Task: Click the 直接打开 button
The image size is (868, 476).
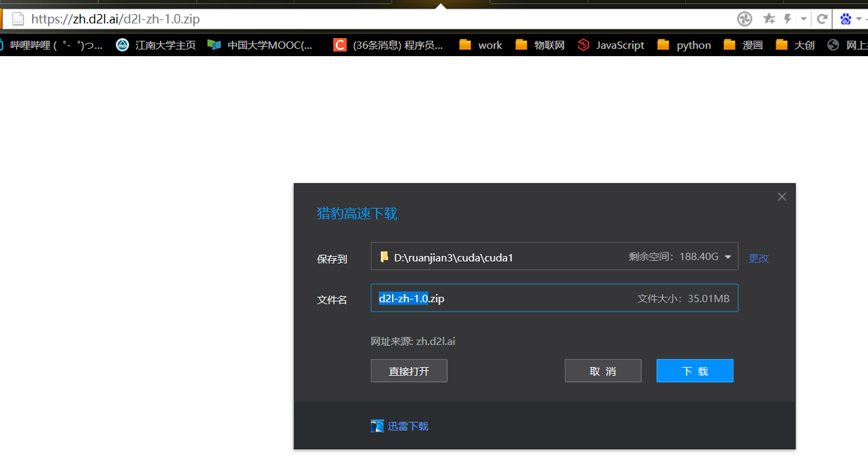Action: tap(409, 371)
